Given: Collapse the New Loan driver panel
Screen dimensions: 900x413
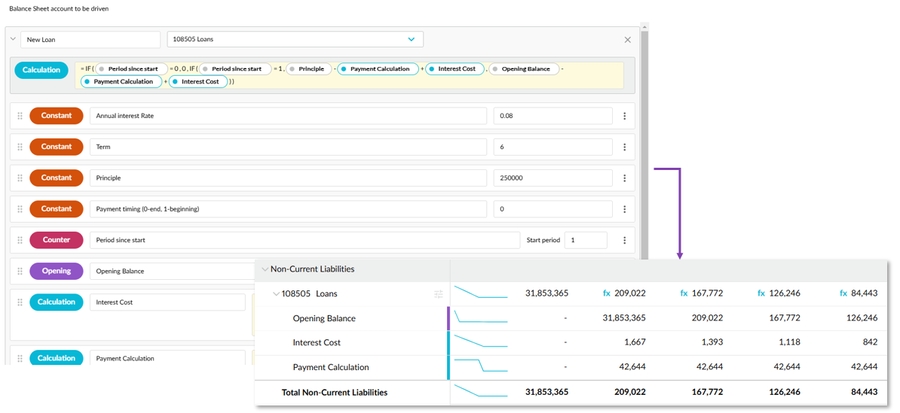Looking at the screenshot, I should (12, 40).
